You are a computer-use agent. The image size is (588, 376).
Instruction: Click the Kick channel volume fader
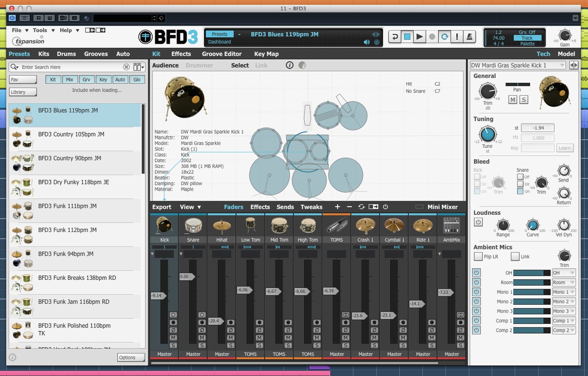(x=158, y=296)
